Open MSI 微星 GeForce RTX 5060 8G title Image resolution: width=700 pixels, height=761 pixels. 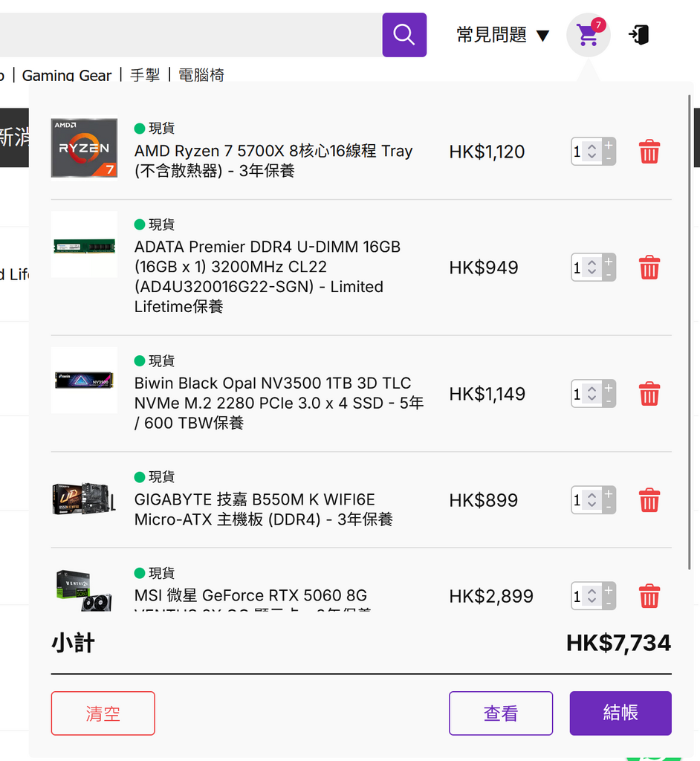pos(253,598)
